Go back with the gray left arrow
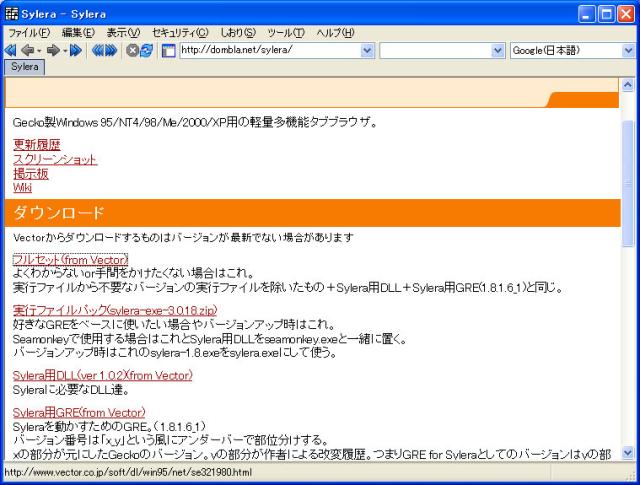The width and height of the screenshot is (640, 485). (27, 50)
